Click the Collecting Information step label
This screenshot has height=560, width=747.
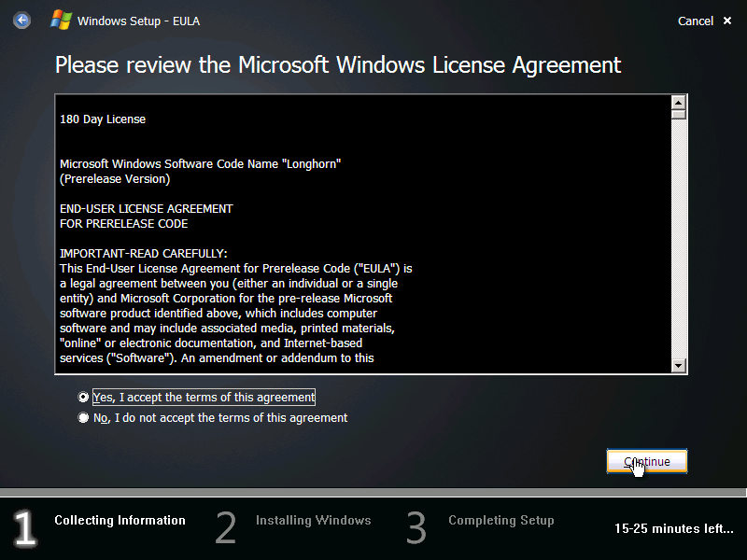(x=120, y=520)
